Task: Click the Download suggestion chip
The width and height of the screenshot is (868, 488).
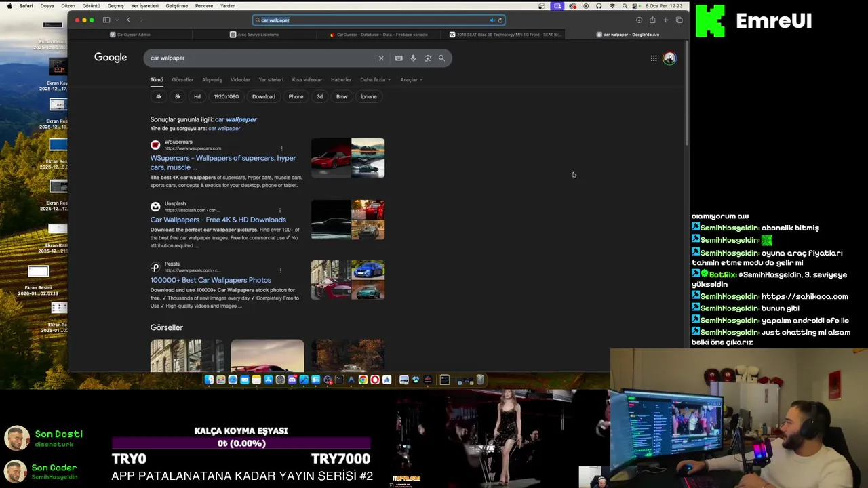Action: (264, 96)
